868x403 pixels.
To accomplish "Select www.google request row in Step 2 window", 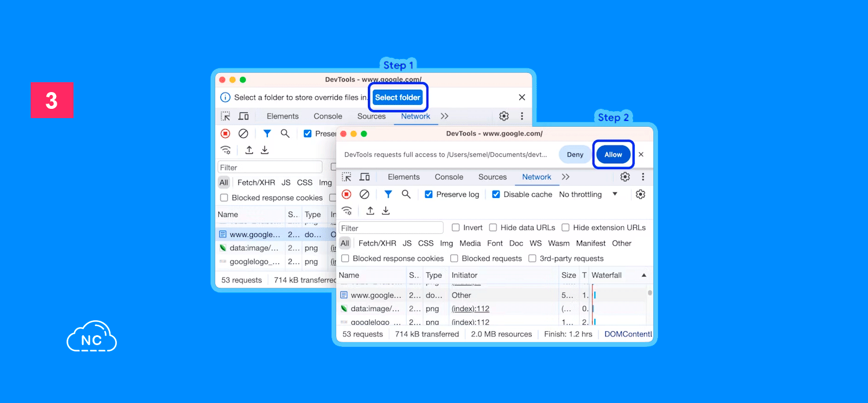I will tap(492, 295).
